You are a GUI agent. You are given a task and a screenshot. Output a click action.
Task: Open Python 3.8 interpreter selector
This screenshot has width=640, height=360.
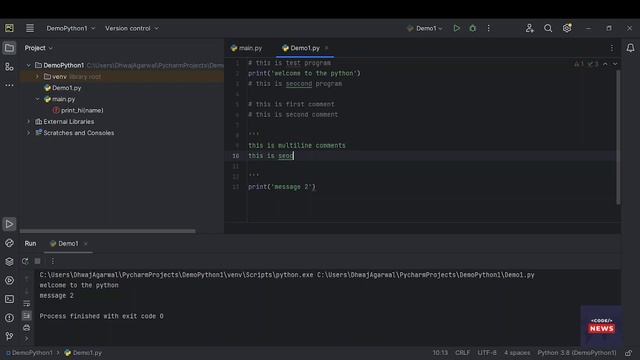point(577,353)
